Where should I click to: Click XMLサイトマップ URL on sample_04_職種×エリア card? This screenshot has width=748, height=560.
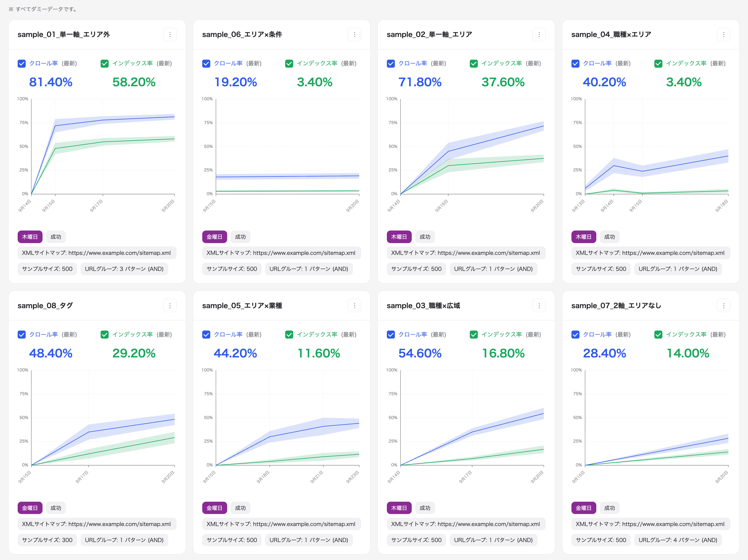pos(651,253)
